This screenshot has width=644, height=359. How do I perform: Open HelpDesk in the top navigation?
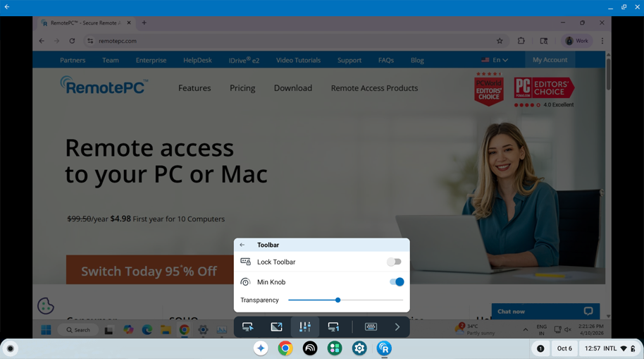[197, 60]
